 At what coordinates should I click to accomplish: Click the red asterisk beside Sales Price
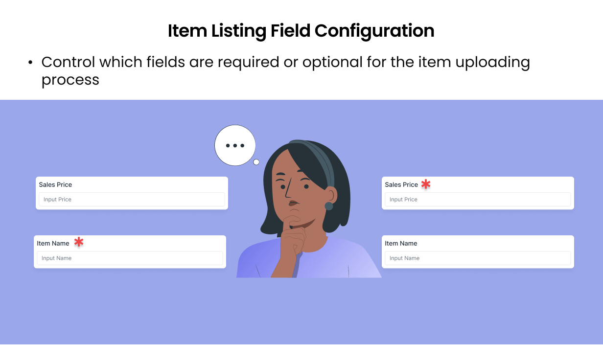pyautogui.click(x=426, y=184)
